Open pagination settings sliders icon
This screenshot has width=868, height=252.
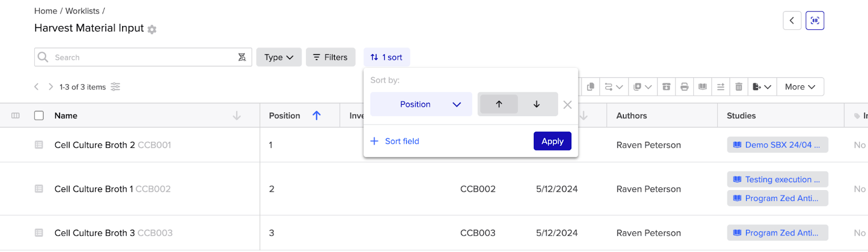click(x=116, y=87)
